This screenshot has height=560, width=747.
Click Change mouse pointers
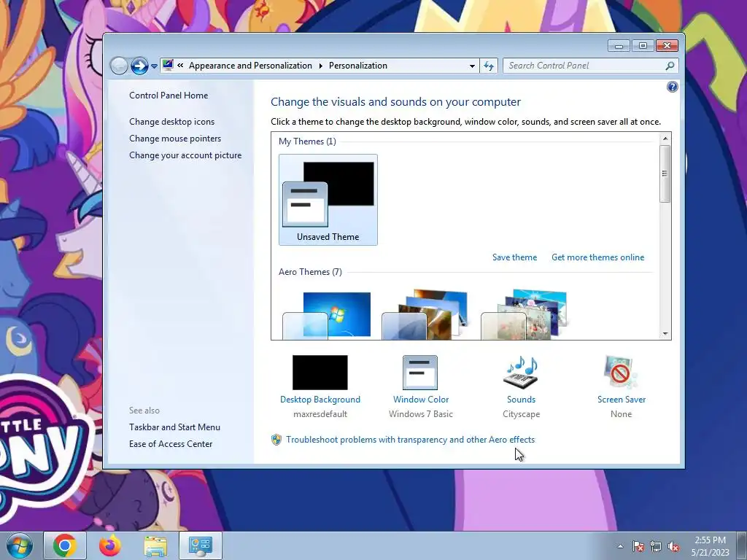(x=175, y=138)
